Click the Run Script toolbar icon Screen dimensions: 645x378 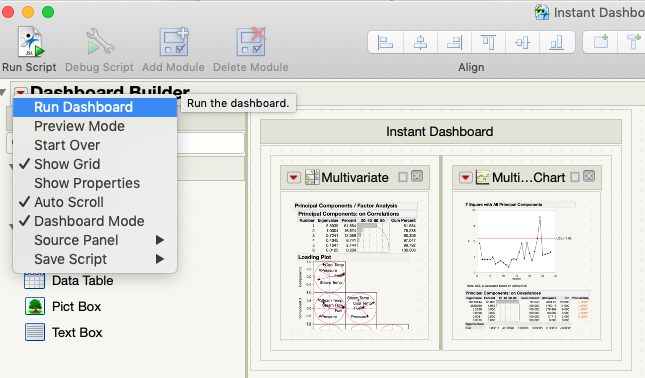(x=30, y=42)
